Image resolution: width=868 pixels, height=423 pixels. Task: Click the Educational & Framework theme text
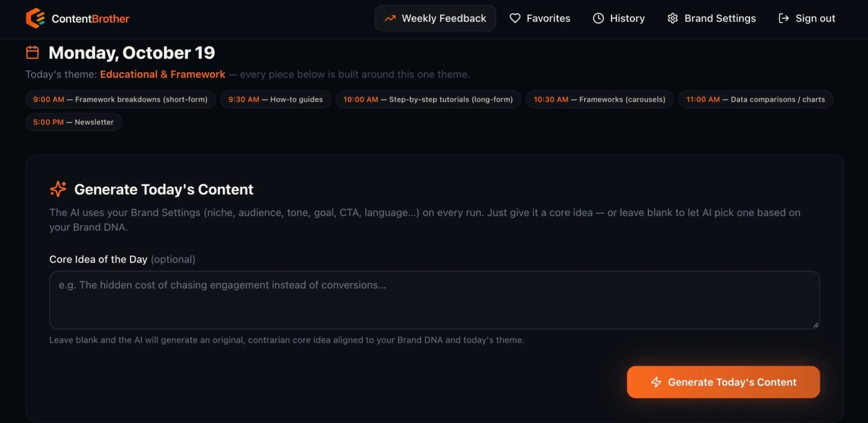[162, 74]
